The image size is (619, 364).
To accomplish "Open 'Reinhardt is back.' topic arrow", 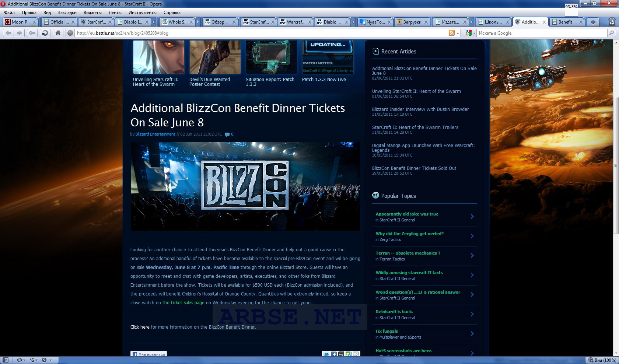I will (472, 314).
